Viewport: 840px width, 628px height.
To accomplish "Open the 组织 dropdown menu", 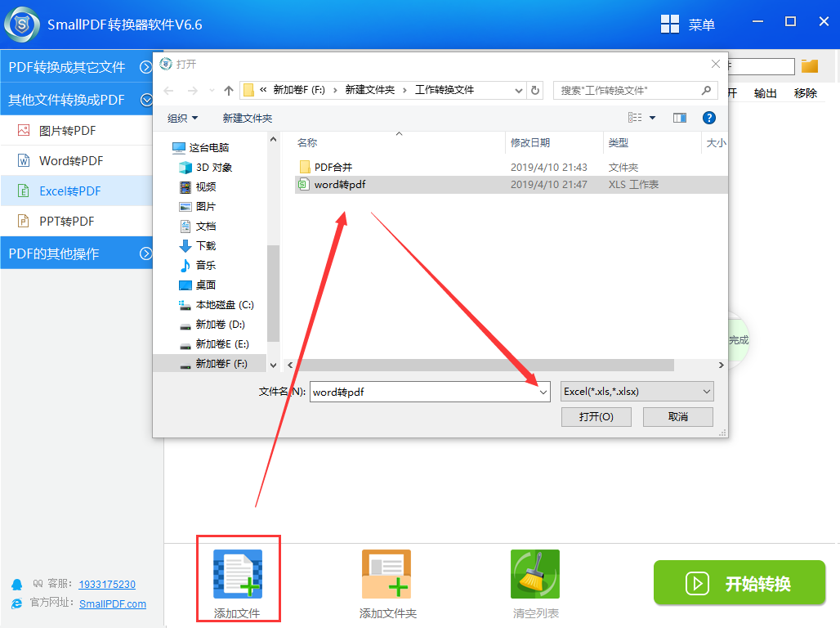I will point(182,118).
